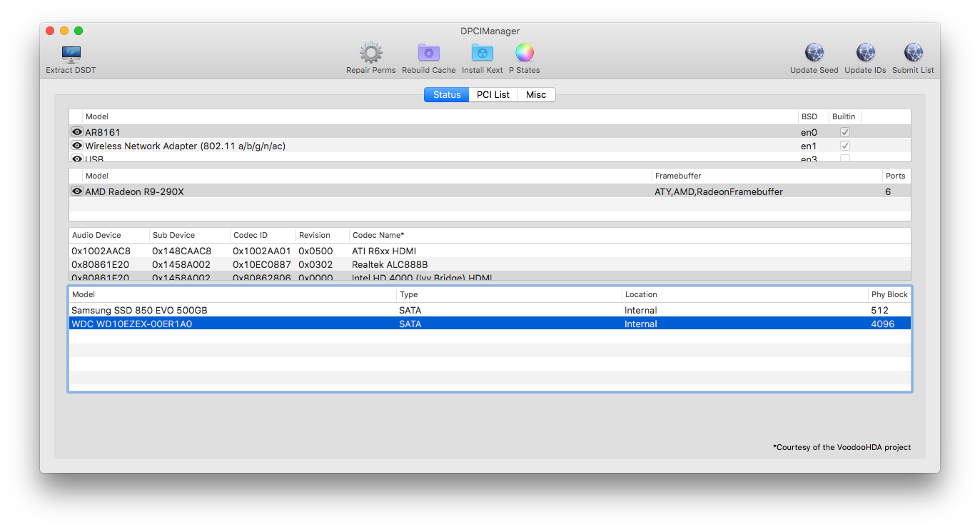Screen dimensions: 980x530
Task: Click the ATY,AMD,RadeonFramebuffer value
Action: click(x=719, y=191)
